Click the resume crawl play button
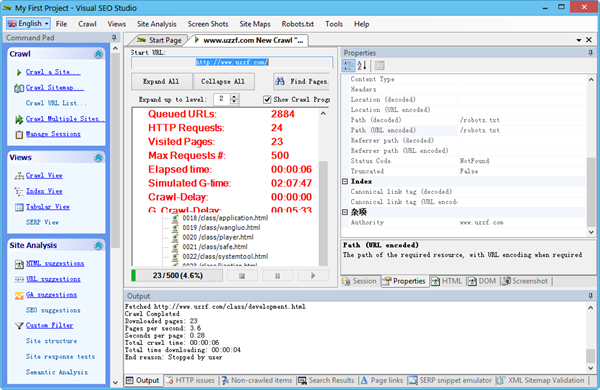Image resolution: width=600 pixels, height=390 pixels. [313, 276]
